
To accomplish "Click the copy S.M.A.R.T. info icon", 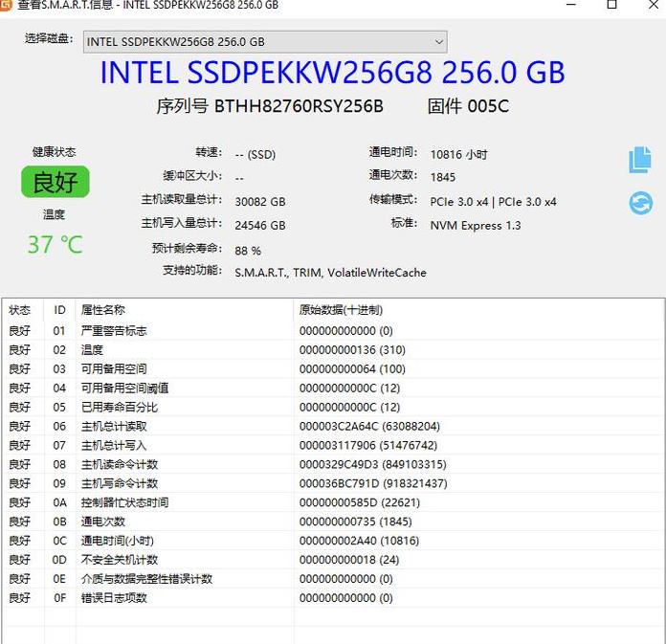I will point(640,160).
